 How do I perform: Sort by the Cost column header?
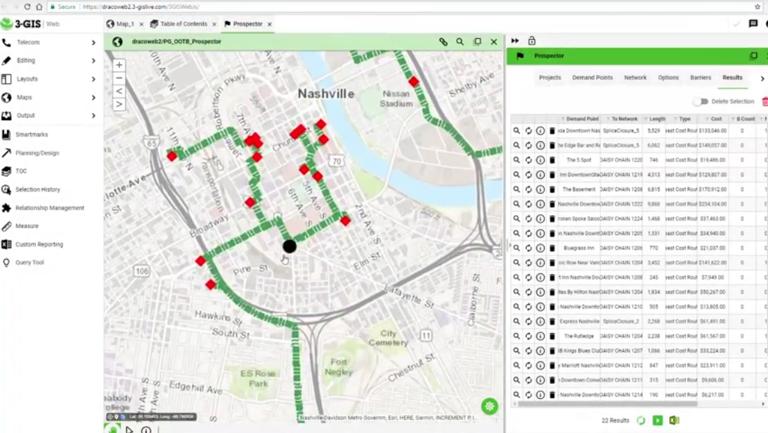click(714, 119)
